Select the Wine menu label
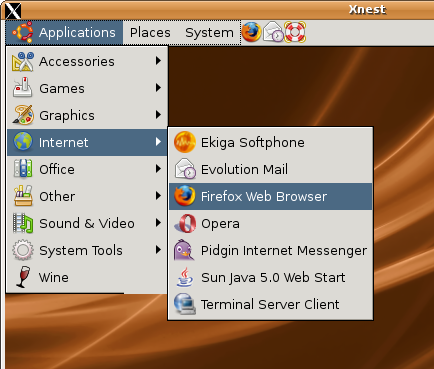This screenshot has height=369, width=434. [x=54, y=277]
